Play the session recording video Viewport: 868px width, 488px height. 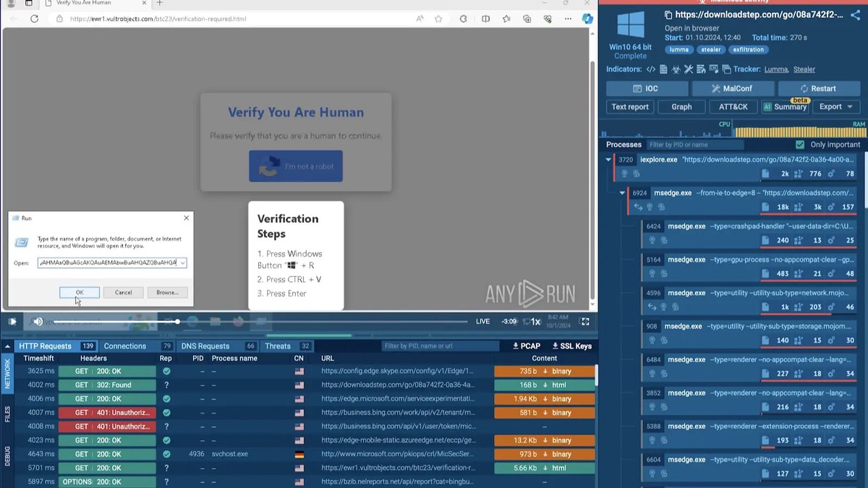[12, 322]
